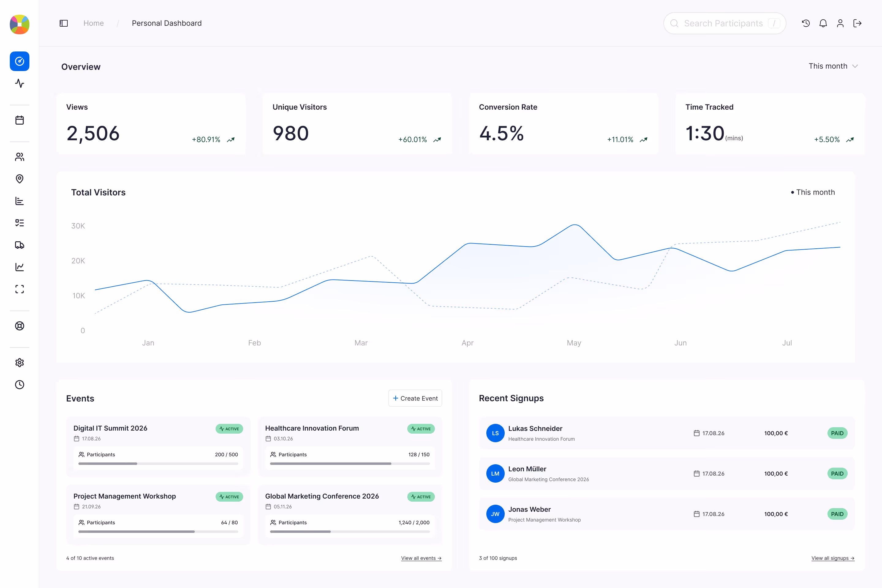The height and width of the screenshot is (588, 882).
Task: Click the logout icon in header
Action: 858,23
